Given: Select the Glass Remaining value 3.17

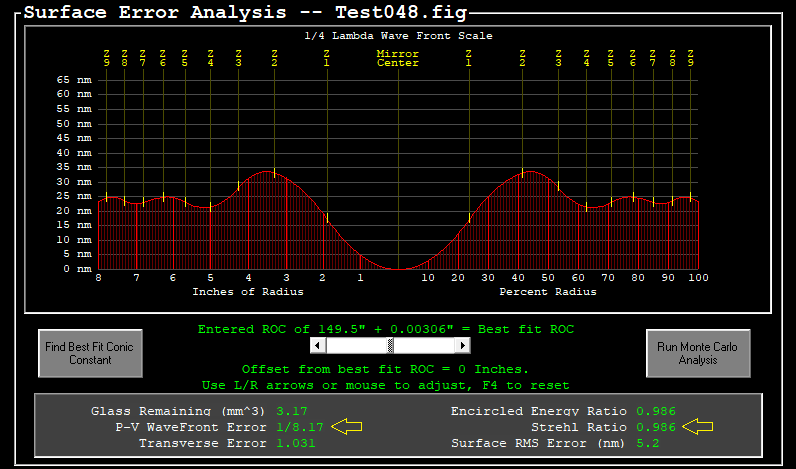Looking at the screenshot, I should (x=291, y=411).
